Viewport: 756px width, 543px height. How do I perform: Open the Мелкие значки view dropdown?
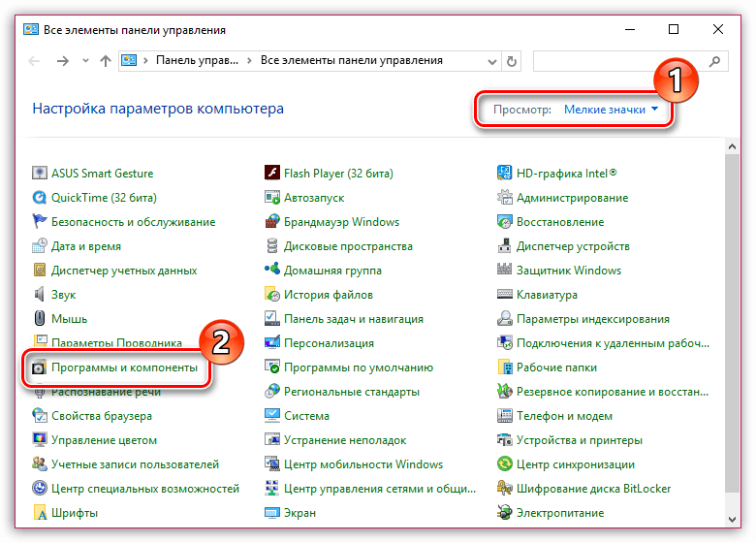[x=611, y=110]
